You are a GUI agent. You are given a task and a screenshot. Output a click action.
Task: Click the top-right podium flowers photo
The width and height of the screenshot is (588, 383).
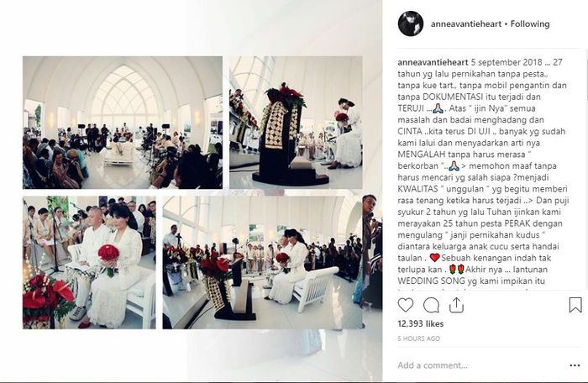(x=296, y=123)
